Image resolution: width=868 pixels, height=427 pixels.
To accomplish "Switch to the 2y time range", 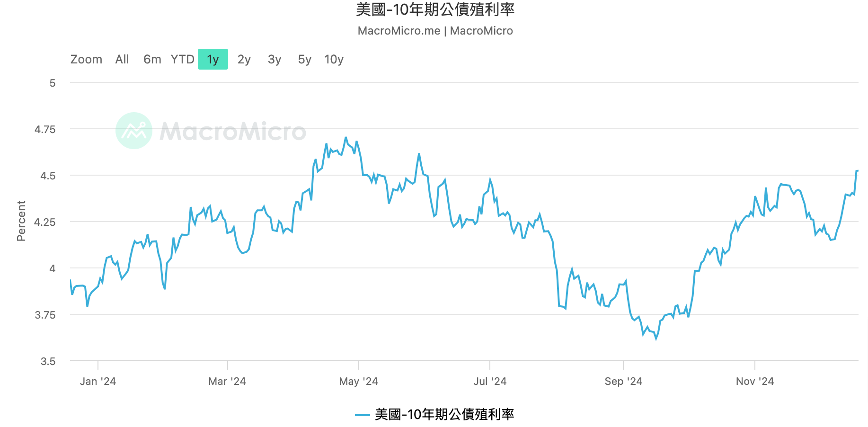I will click(x=244, y=59).
